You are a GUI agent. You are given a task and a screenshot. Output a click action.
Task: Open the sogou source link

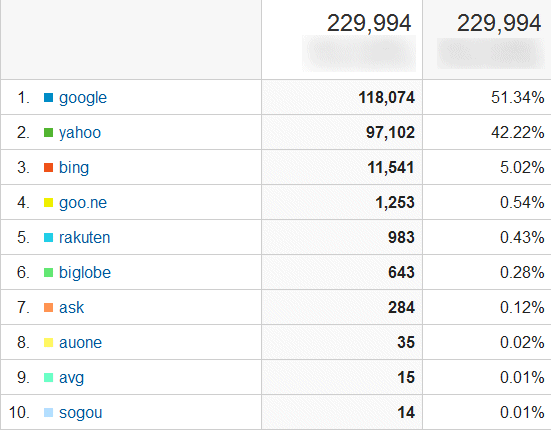[80, 413]
